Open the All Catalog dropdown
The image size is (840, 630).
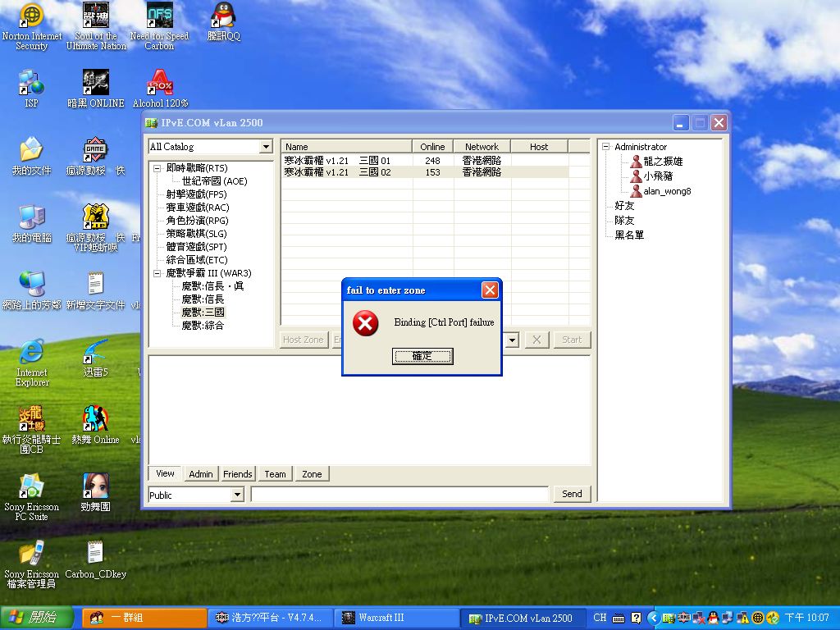(265, 147)
